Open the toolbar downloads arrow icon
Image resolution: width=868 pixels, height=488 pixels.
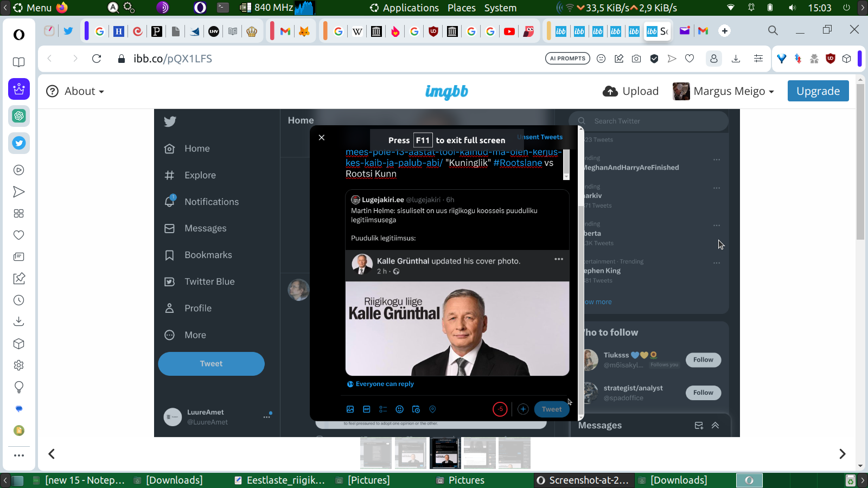pyautogui.click(x=736, y=59)
